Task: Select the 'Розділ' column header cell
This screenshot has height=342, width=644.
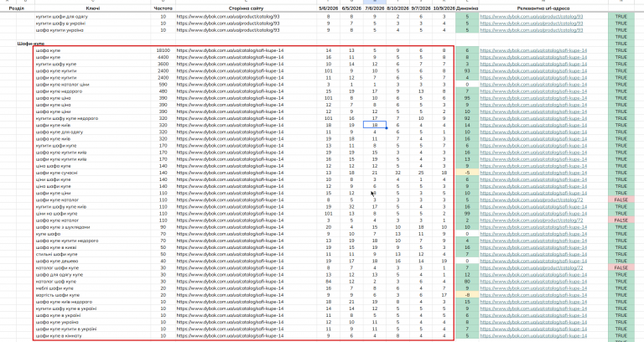Action: (x=17, y=8)
